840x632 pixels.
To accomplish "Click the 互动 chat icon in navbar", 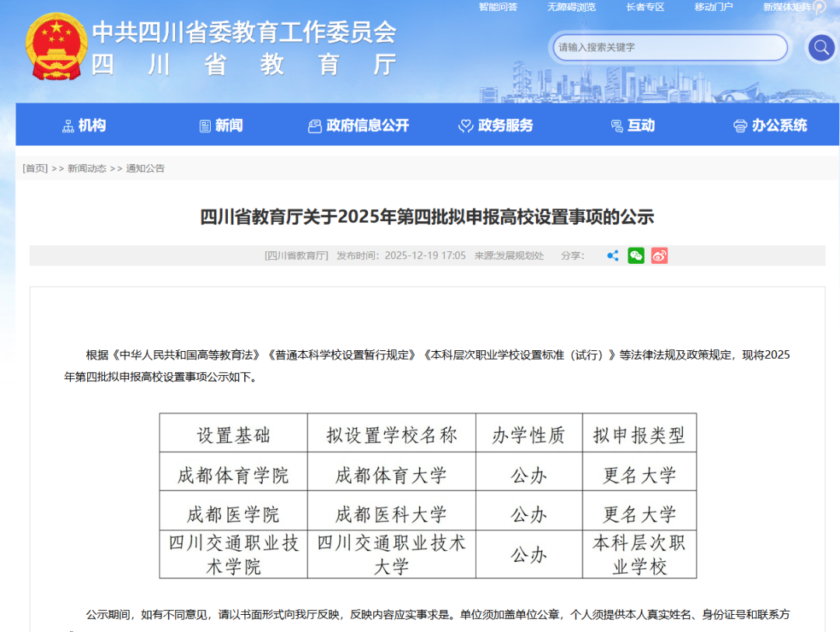I will click(617, 126).
